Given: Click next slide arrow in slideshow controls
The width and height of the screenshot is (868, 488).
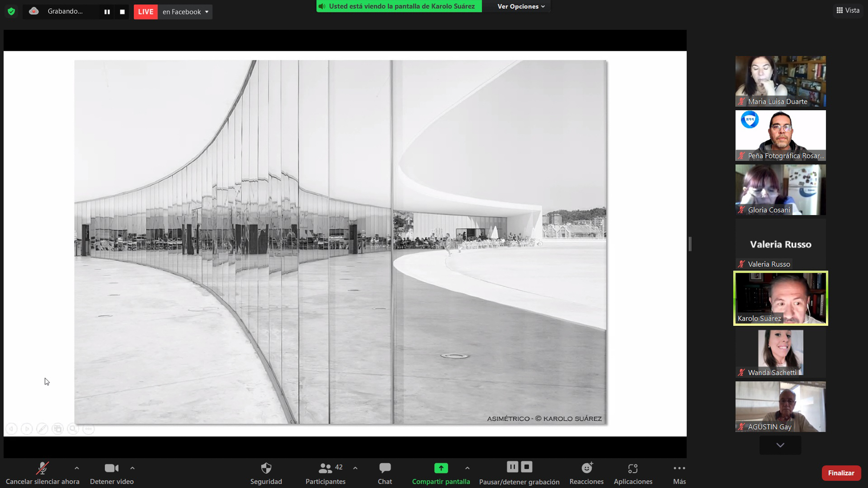Looking at the screenshot, I should [x=26, y=429].
